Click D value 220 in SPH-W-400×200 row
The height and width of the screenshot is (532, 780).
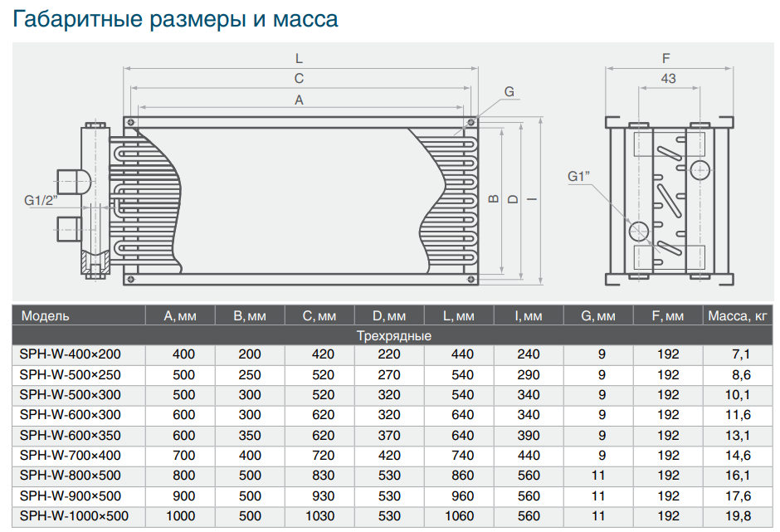pyautogui.click(x=389, y=354)
